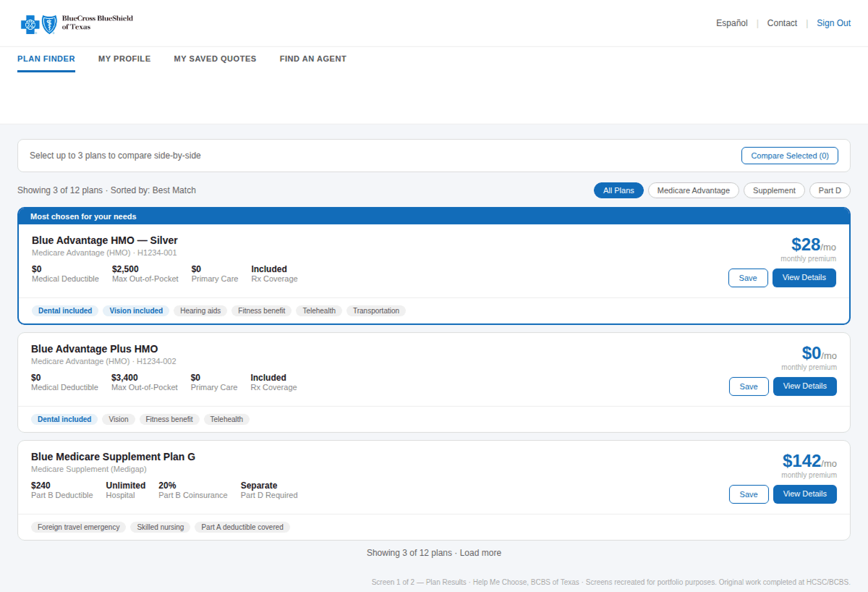The width and height of the screenshot is (868, 592).
Task: Click Part A deductible covered tag
Action: [x=242, y=527]
